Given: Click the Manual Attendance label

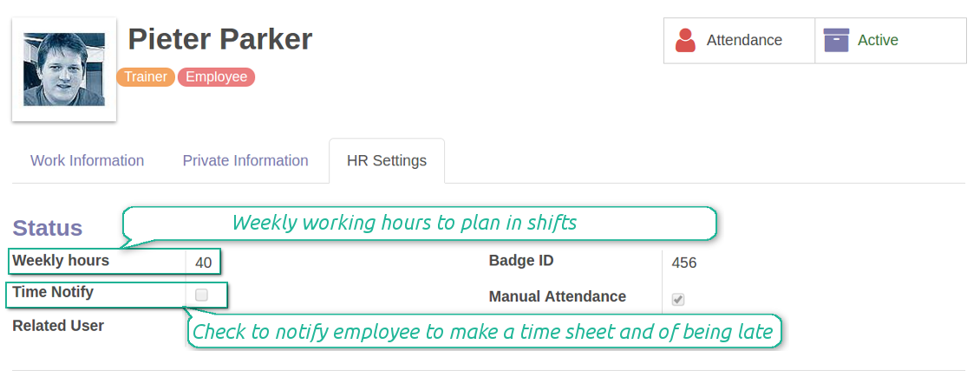Looking at the screenshot, I should point(558,296).
